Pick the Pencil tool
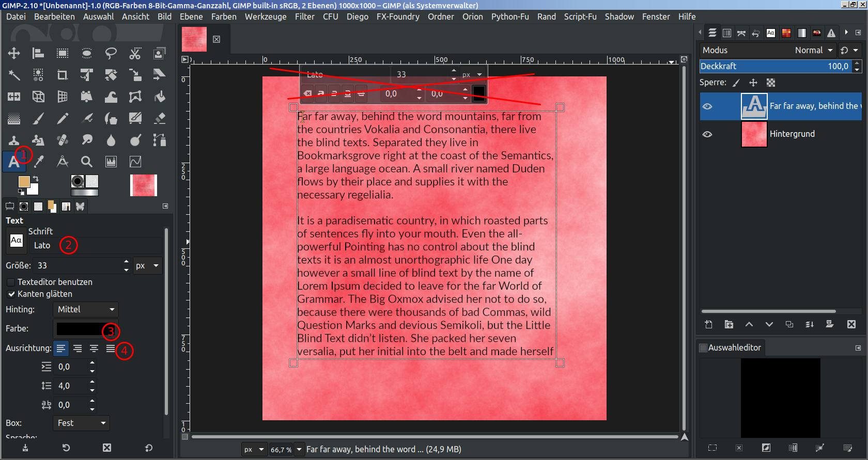Image resolution: width=868 pixels, height=460 pixels. [x=63, y=118]
